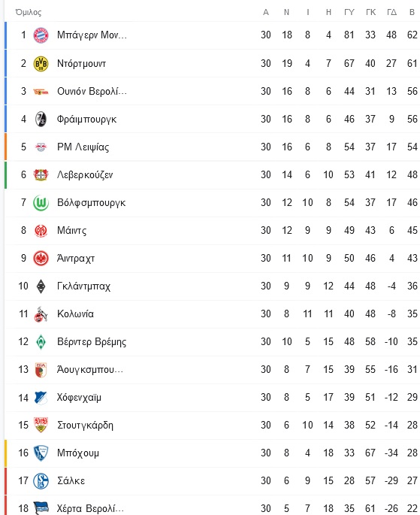Click the Bayern Munich club crest
Image resolution: width=420 pixels, height=515 pixels.
(41, 35)
